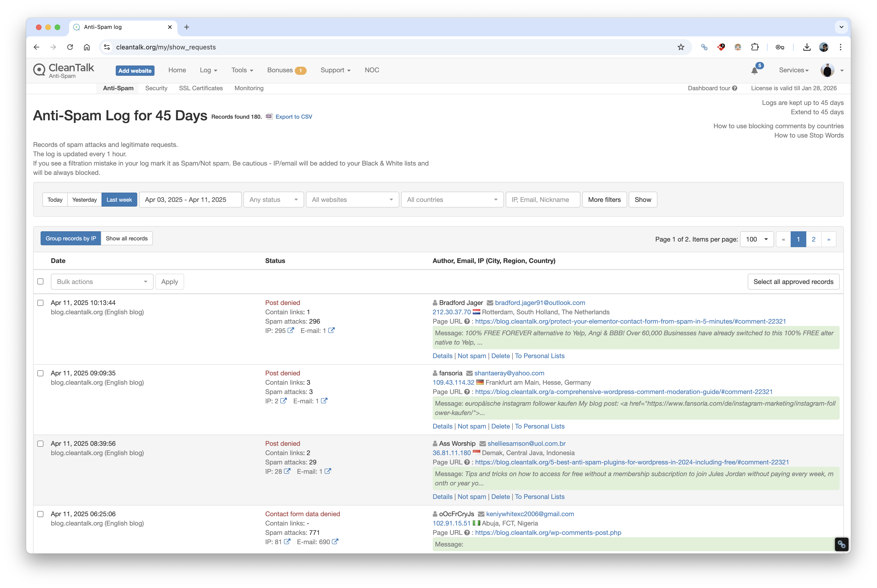Switch to the Security tab

click(156, 88)
